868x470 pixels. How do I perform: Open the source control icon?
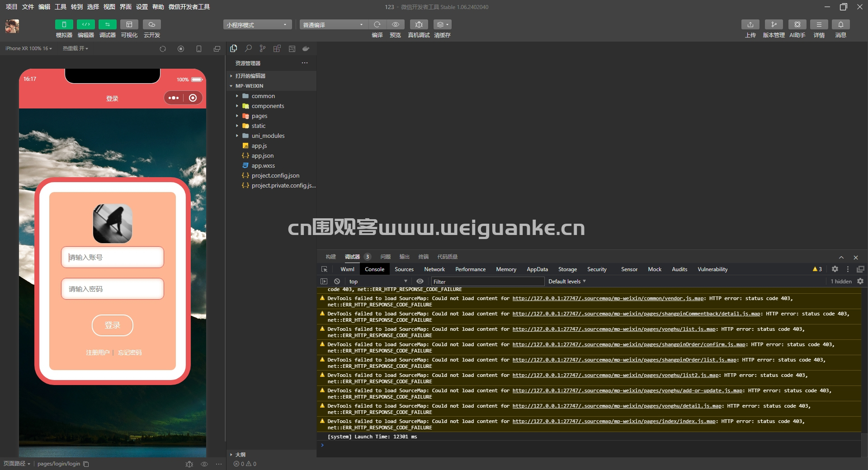pyautogui.click(x=263, y=48)
